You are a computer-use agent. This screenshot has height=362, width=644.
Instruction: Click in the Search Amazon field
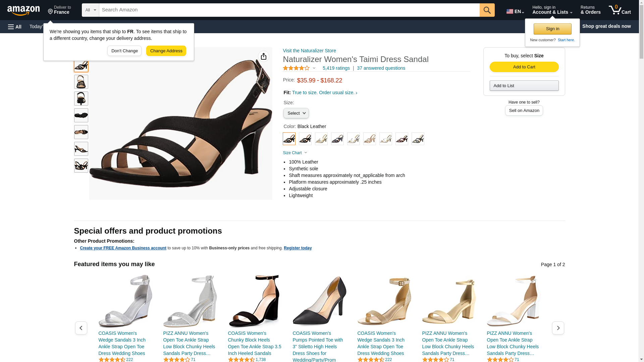click(289, 10)
